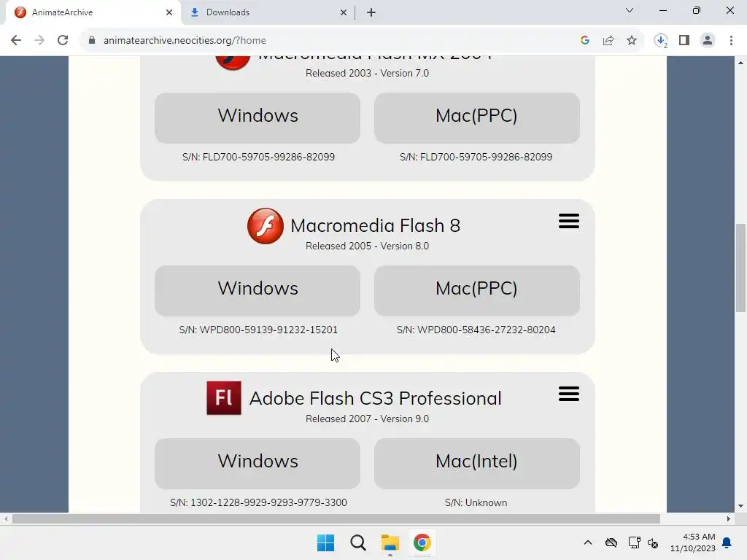
Task: Click the horizontal scrollbar thumb
Action: coord(336,518)
